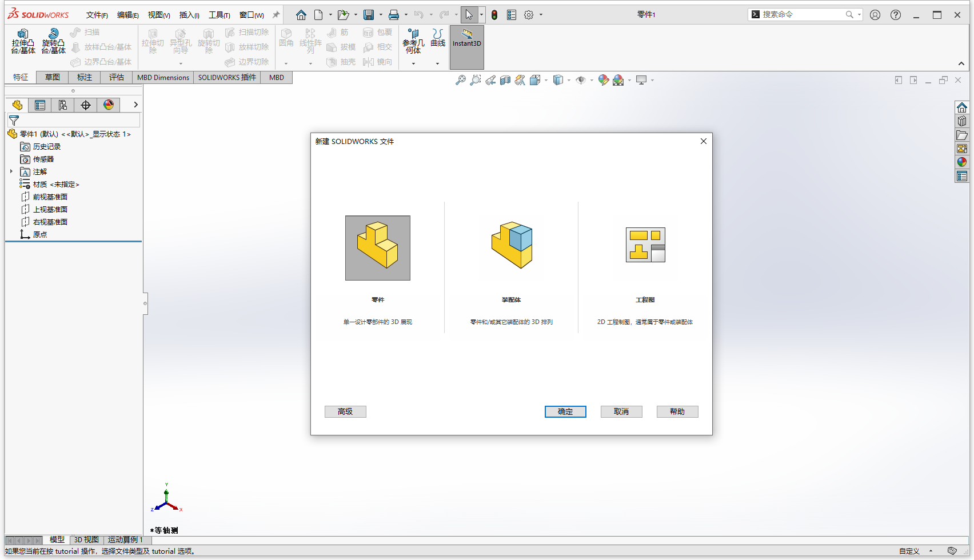Screen dimensions: 974x560
Task: Select the Part (零件) document thumbnail
Action: pyautogui.click(x=378, y=248)
